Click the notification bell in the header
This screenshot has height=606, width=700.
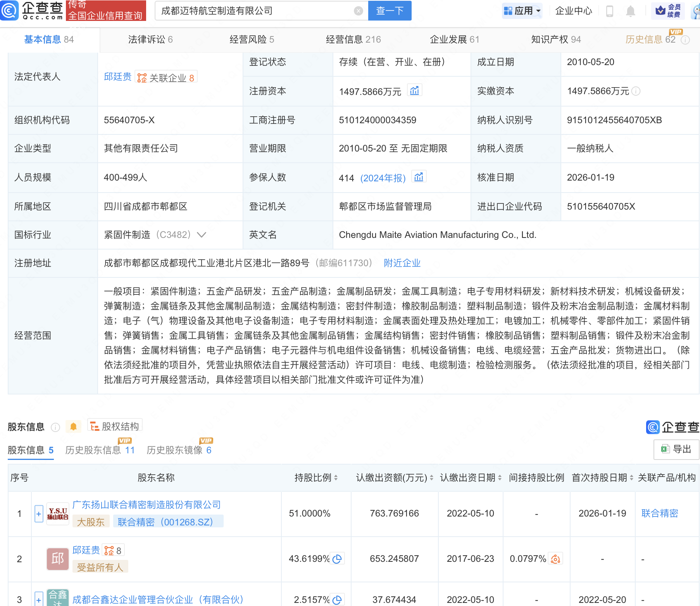pyautogui.click(x=630, y=11)
